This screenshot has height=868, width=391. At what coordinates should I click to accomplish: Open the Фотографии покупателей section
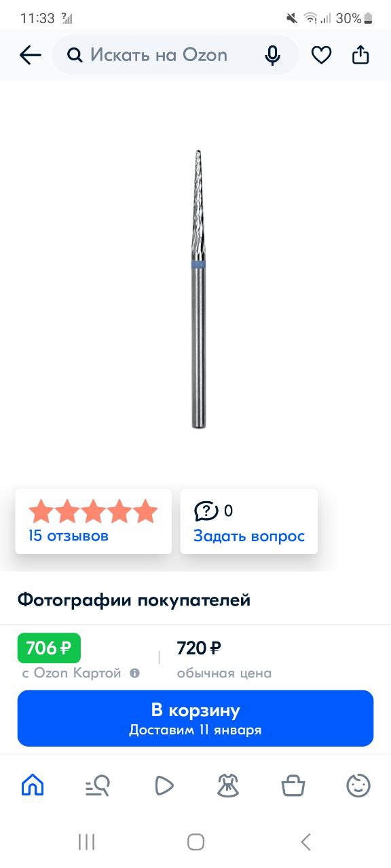pyautogui.click(x=134, y=599)
